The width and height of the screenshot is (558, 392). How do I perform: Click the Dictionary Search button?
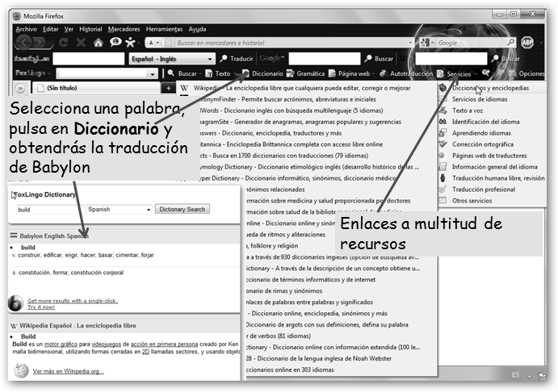[182, 209]
